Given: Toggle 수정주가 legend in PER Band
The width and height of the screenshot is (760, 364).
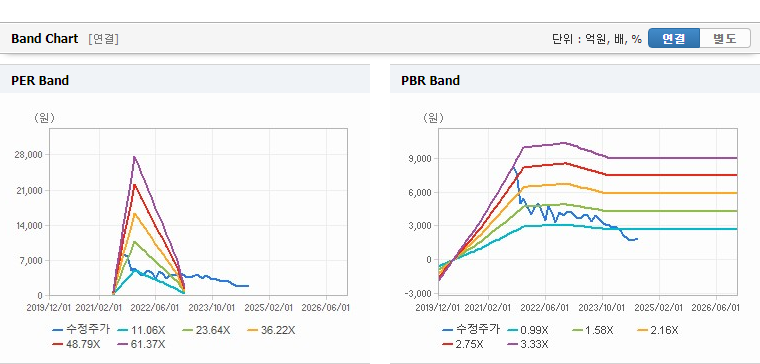Looking at the screenshot, I should pos(81,330).
